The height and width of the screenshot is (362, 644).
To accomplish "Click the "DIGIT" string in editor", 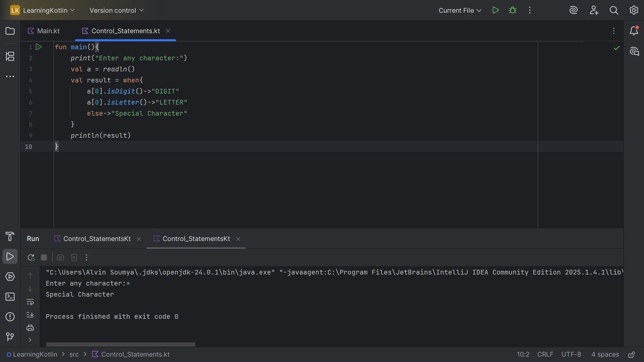I will pyautogui.click(x=165, y=91).
